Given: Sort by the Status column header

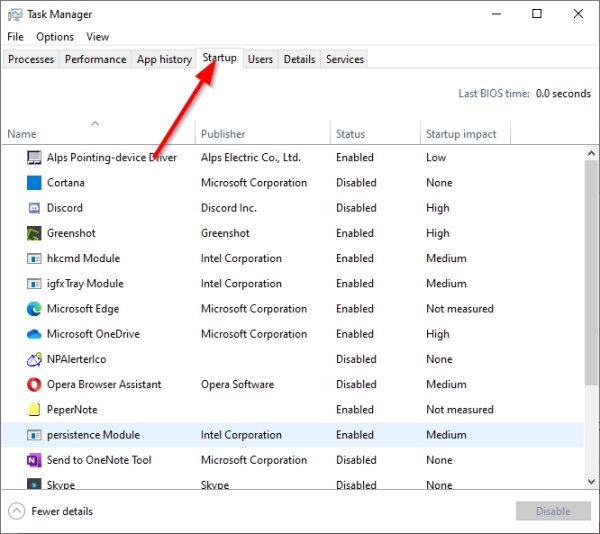Looking at the screenshot, I should [x=375, y=131].
